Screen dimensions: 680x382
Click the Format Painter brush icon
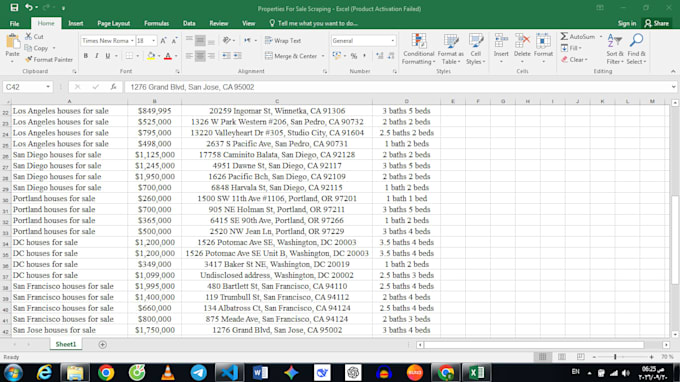(x=29, y=59)
